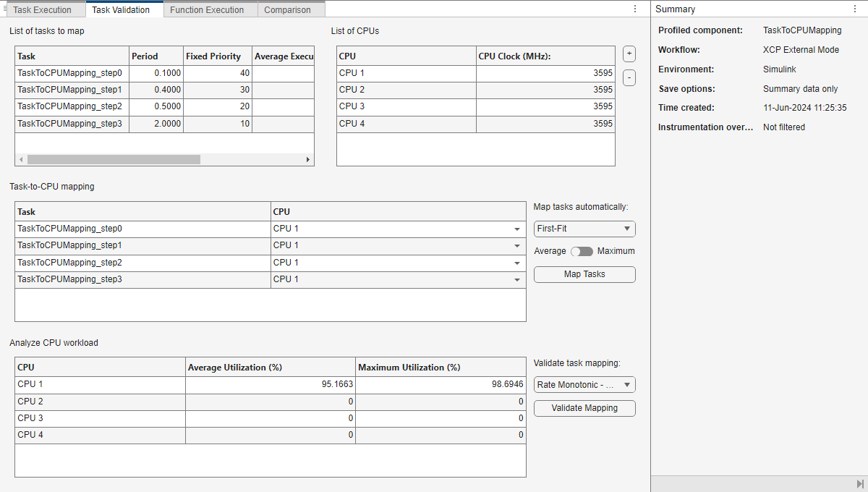The image size is (868, 492).
Task: Click right arrow of task list scrollbar
Action: [x=308, y=159]
